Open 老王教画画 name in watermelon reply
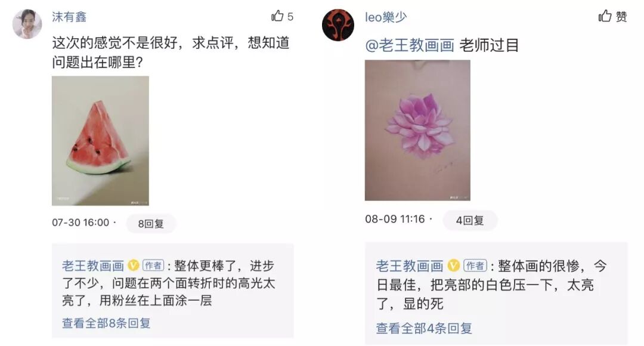Viewport: 644px width, 346px height. click(x=93, y=266)
